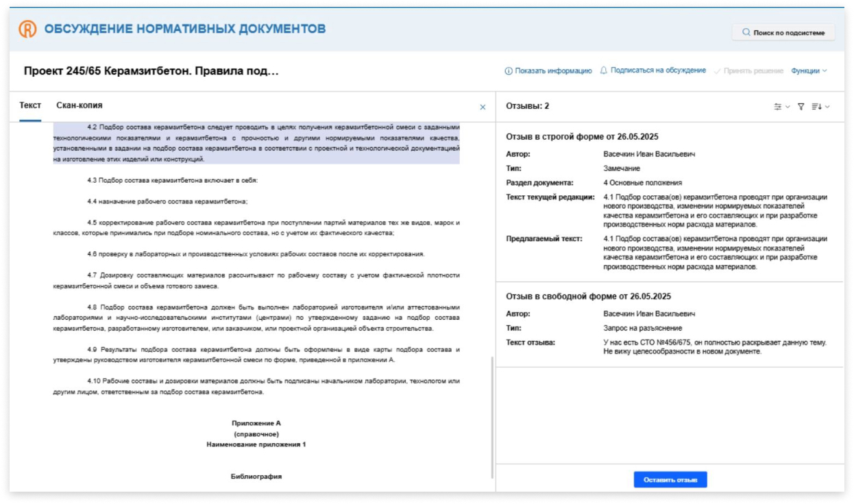Click Показать информацию link
Image resolution: width=854 pixels, height=504 pixels.
click(x=553, y=71)
